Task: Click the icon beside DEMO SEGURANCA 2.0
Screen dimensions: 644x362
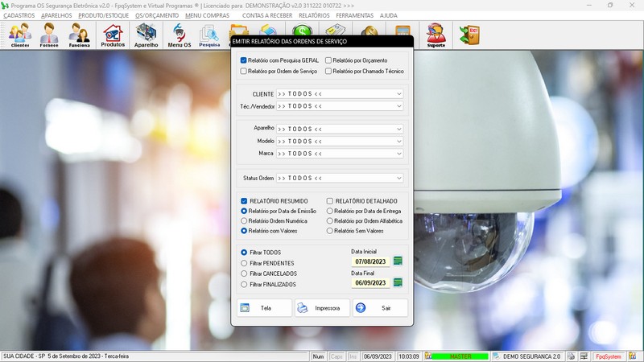Action: point(496,356)
